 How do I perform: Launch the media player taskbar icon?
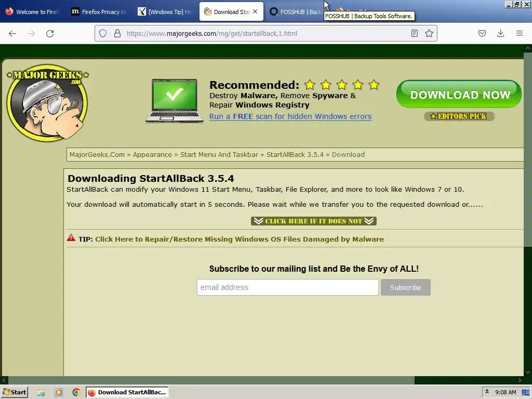58,393
